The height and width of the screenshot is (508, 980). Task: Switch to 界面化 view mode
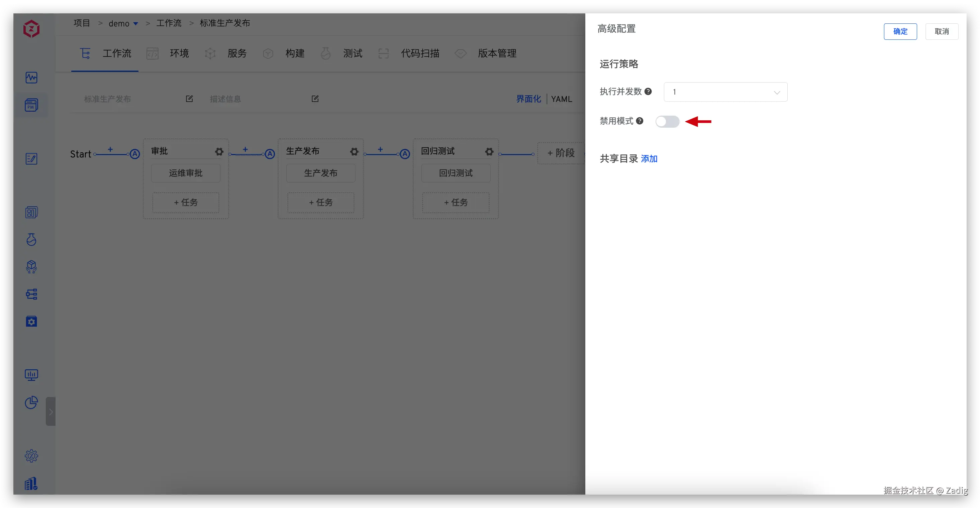coord(528,99)
